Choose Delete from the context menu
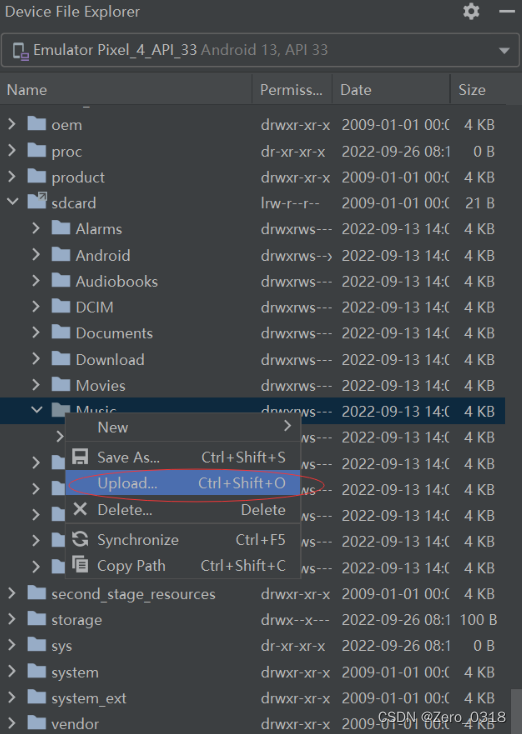 click(183, 509)
